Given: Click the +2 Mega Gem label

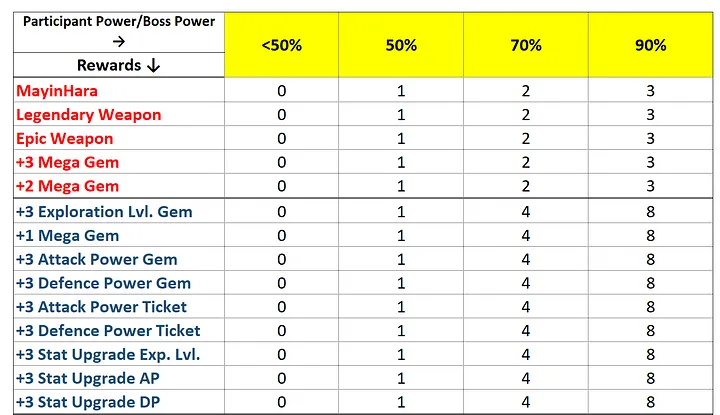Looking at the screenshot, I should (x=68, y=186).
